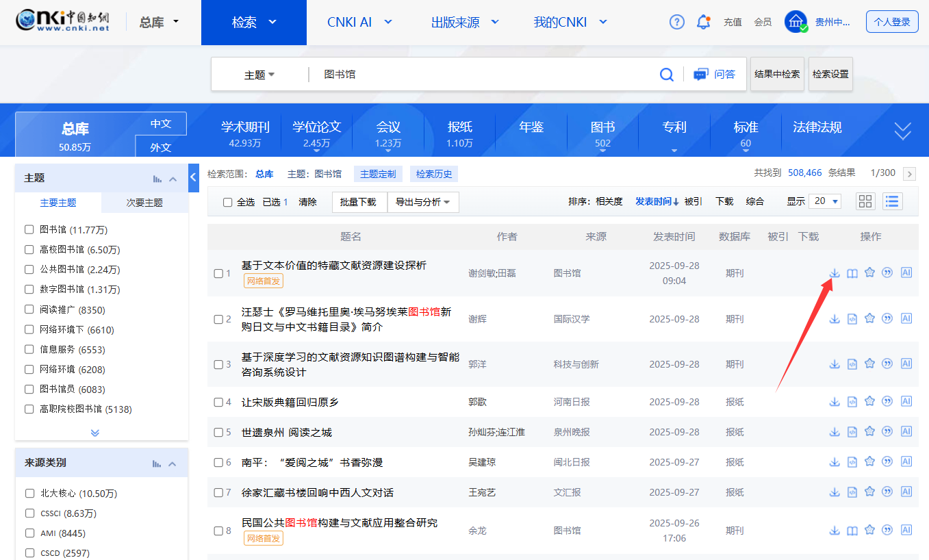Click the magnifier search icon
Viewport: 929px width, 560px height.
click(x=666, y=75)
